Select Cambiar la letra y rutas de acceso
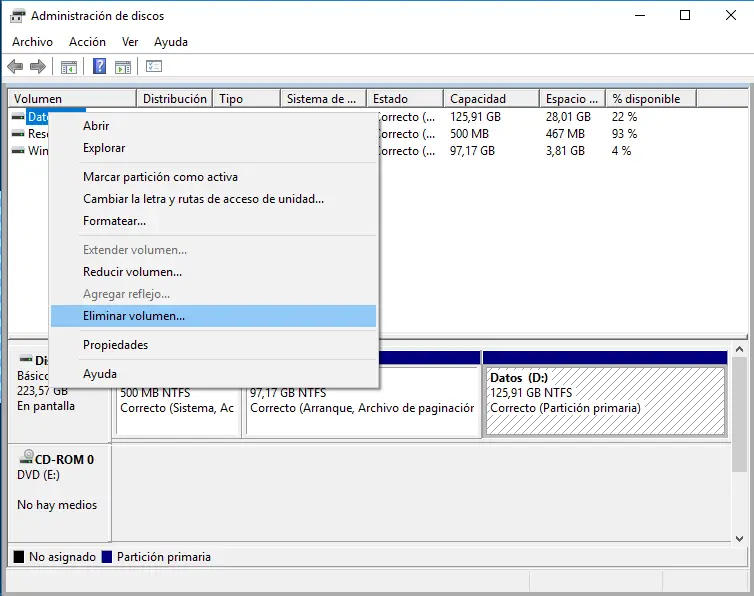754x596 pixels. point(213,199)
